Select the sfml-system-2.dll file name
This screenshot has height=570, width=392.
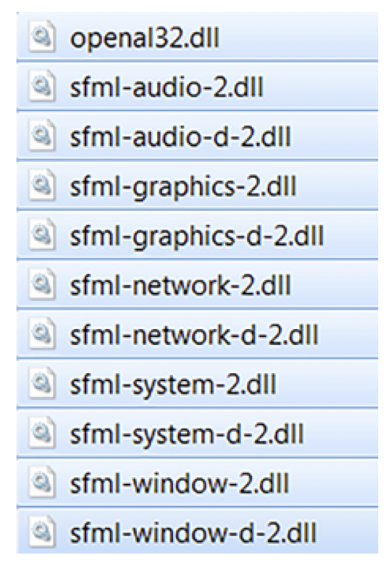click(x=173, y=386)
